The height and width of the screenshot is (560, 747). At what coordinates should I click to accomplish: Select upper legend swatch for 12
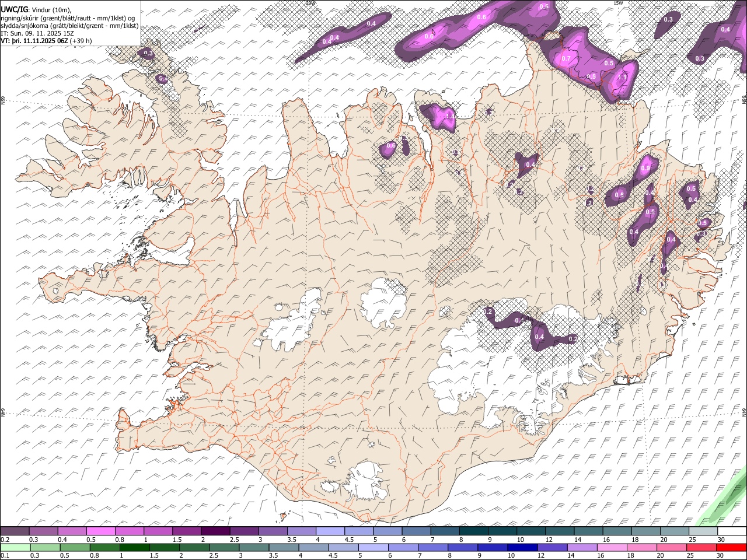[x=559, y=531]
